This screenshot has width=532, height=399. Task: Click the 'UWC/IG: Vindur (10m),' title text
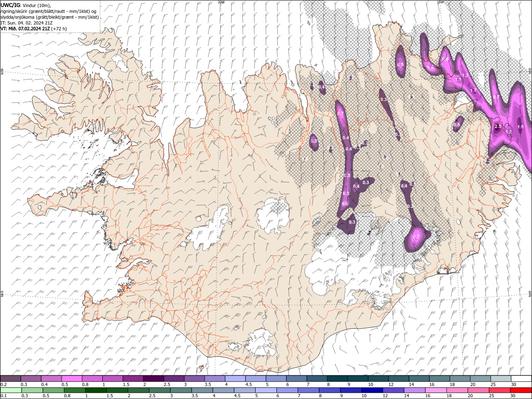(x=26, y=5)
